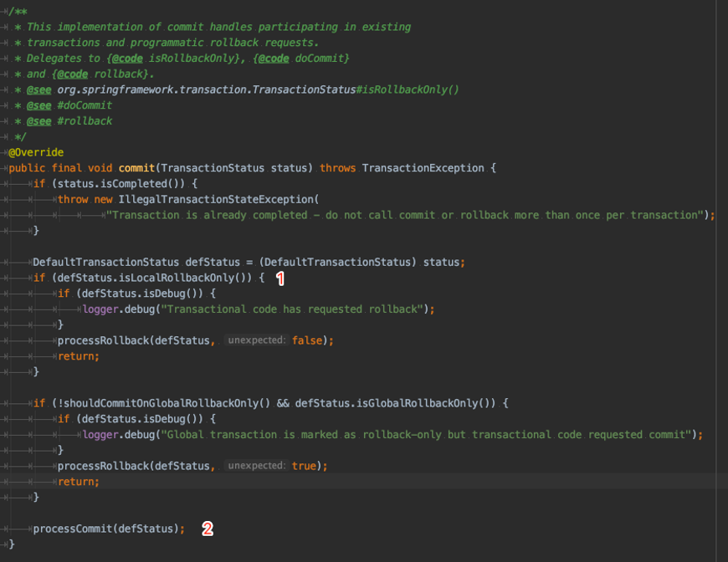Viewport: 728px width, 562px height.
Task: Click the red number 2 marker
Action: [x=208, y=529]
